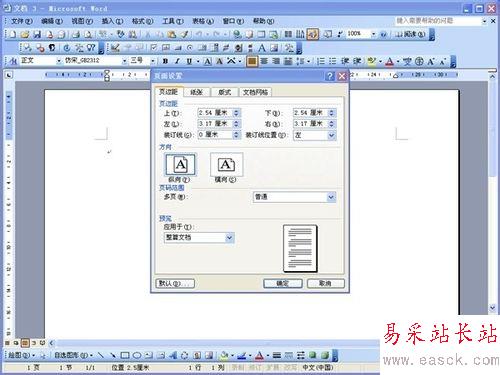Click the Underline U icon
The image size is (500, 375).
pos(189,61)
